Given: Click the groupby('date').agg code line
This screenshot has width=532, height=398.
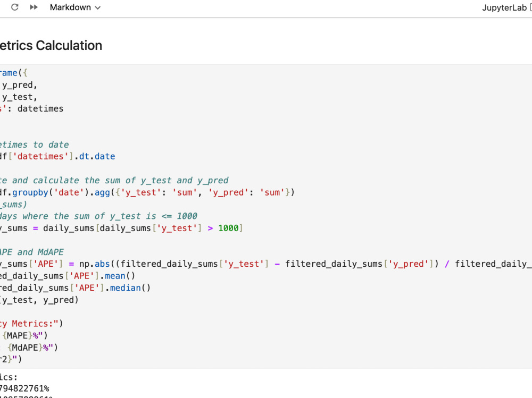Looking at the screenshot, I should coord(147,192).
